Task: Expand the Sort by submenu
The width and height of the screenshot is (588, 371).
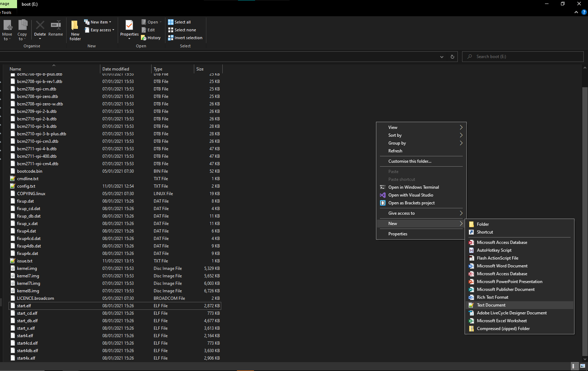Action: (x=421, y=135)
